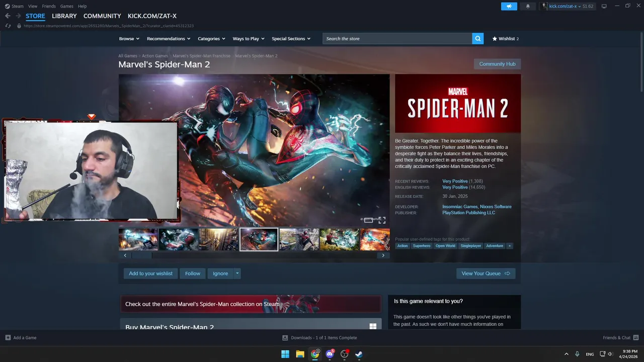The height and width of the screenshot is (362, 644).
Task: Open Chrome from the taskbar
Action: pyautogui.click(x=315, y=354)
